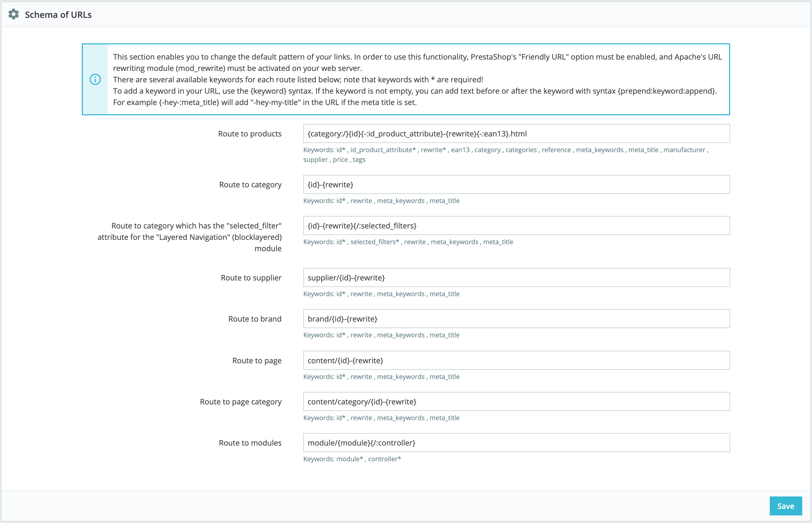Click the Route to page category label
The height and width of the screenshot is (523, 812).
tap(241, 402)
